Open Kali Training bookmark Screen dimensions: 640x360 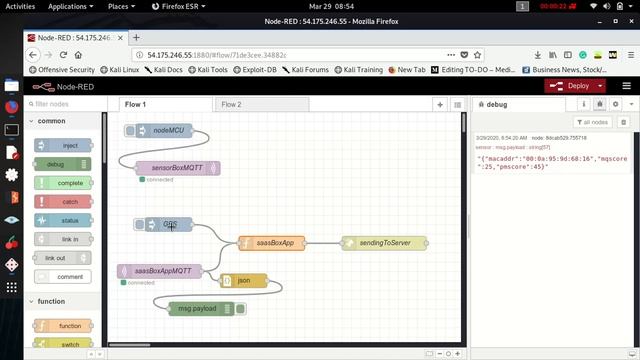359,70
